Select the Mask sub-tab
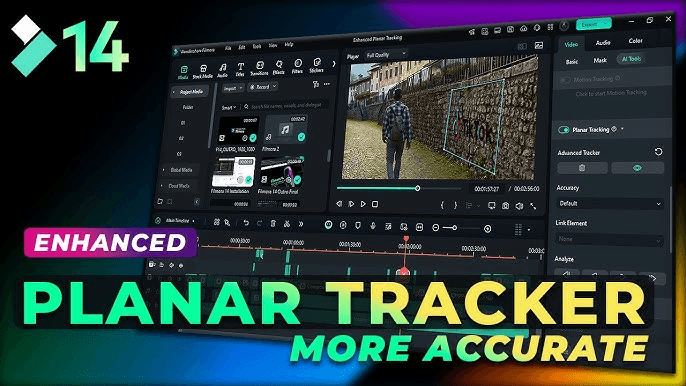Viewport: 686px width, 386px height. [600, 60]
